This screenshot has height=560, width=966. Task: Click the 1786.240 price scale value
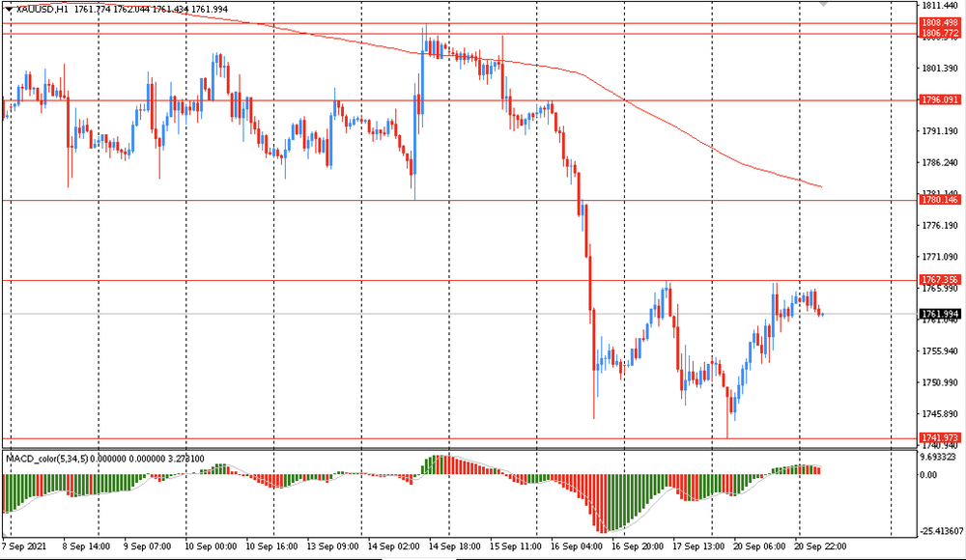(x=940, y=162)
